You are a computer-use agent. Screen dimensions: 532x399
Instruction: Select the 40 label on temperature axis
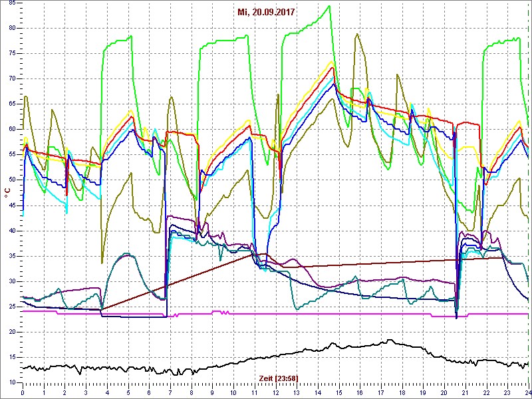pos(11,231)
